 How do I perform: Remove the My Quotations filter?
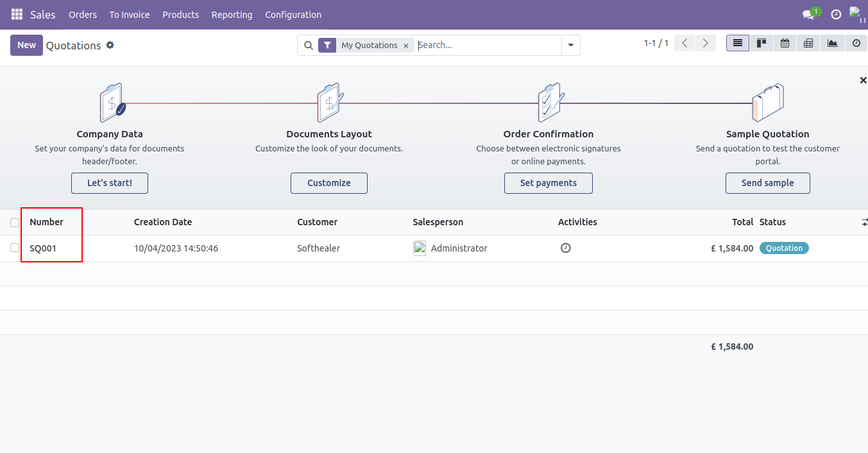[x=405, y=46]
